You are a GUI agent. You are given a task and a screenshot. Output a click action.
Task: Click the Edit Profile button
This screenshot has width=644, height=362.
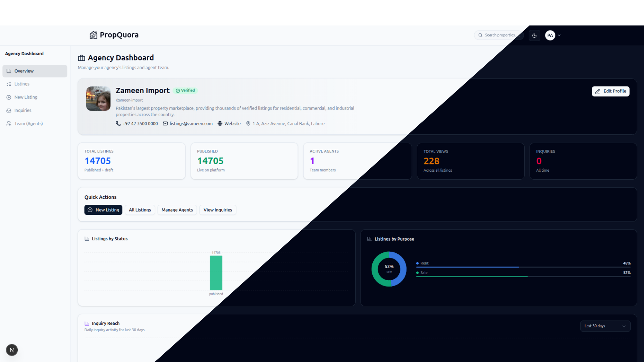pos(610,91)
